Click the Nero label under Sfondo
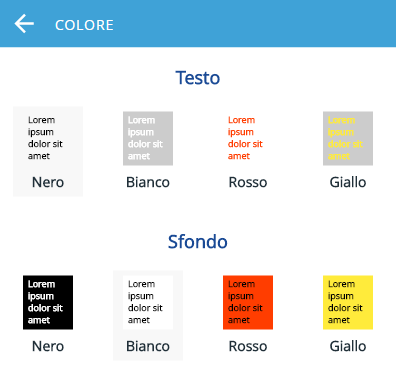Viewport: 396px width, 375px height. [48, 346]
